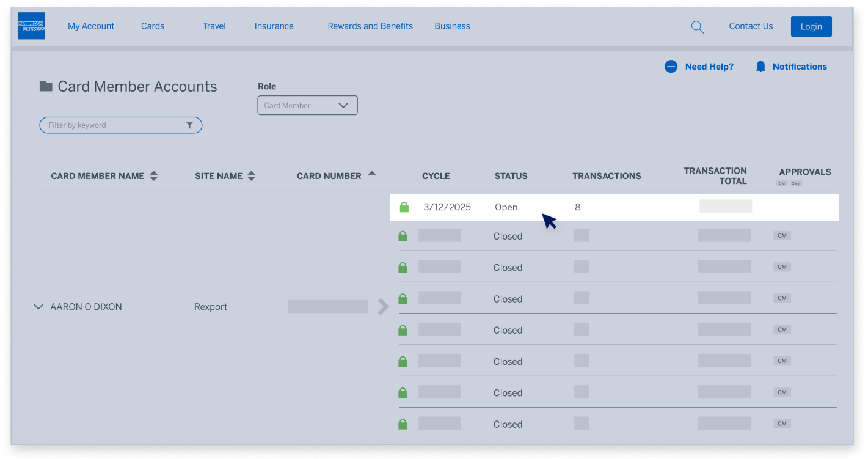868x459 pixels.
Task: Click the filter funnel icon
Action: [x=189, y=125]
